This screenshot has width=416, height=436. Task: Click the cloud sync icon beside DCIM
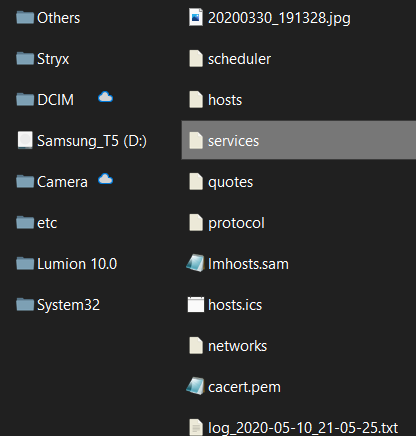pos(105,97)
